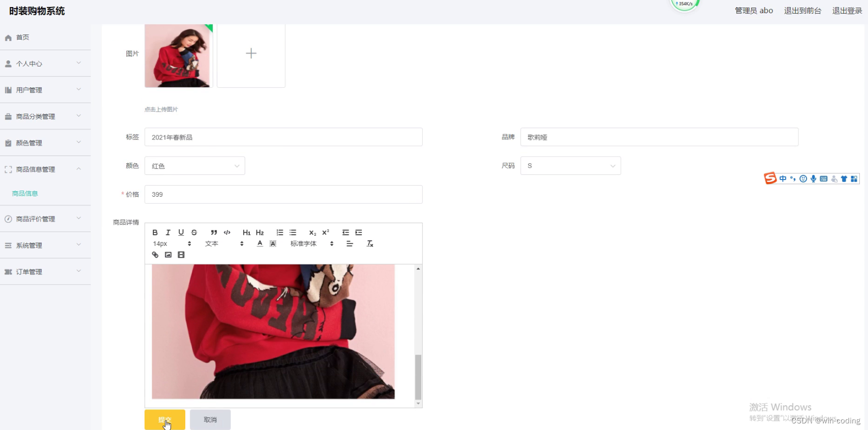
Task: Open the Sogou toolbox grid icon
Action: (x=854, y=178)
